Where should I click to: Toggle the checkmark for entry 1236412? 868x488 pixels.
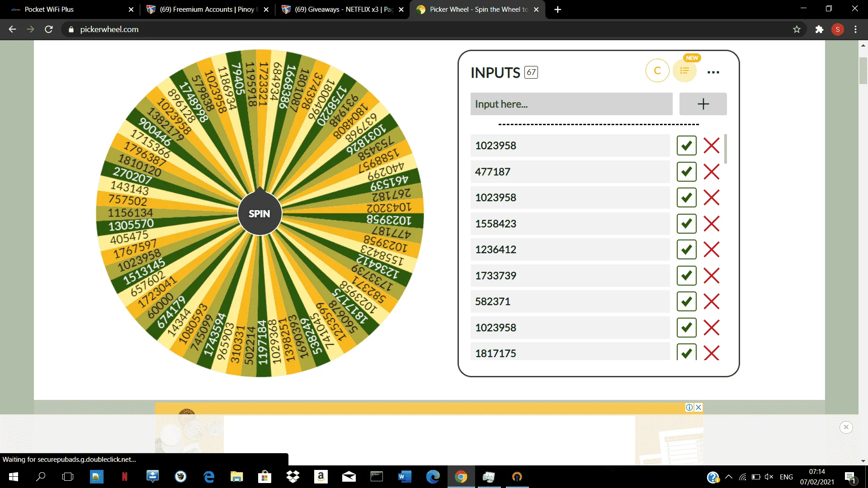point(686,249)
